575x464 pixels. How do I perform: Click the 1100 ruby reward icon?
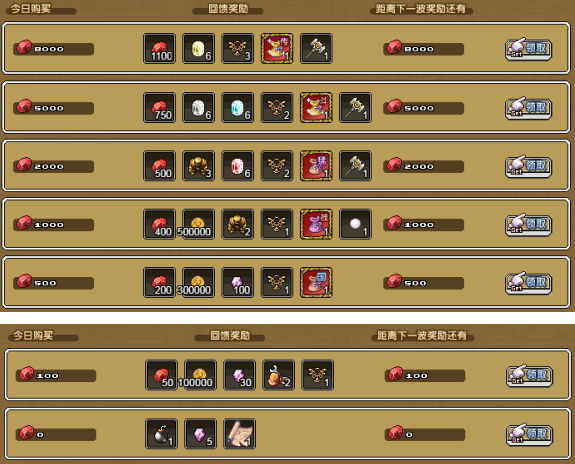(x=160, y=49)
